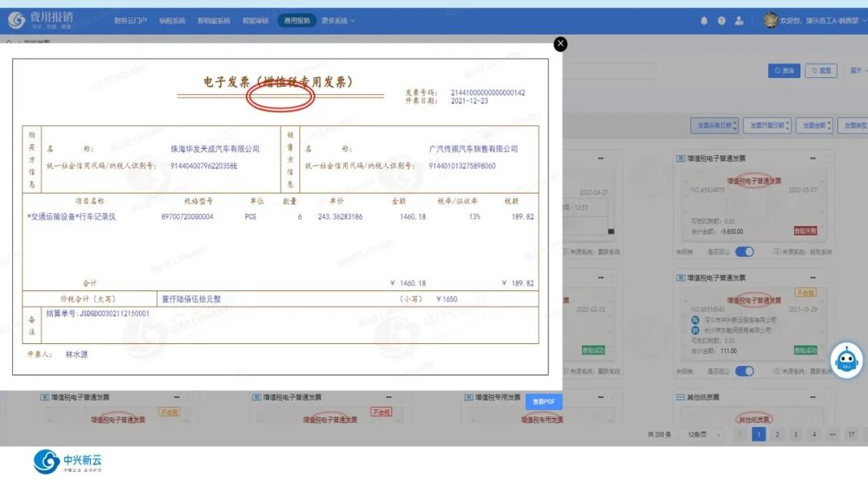Select the highlighted 费用报销 tab

click(297, 21)
